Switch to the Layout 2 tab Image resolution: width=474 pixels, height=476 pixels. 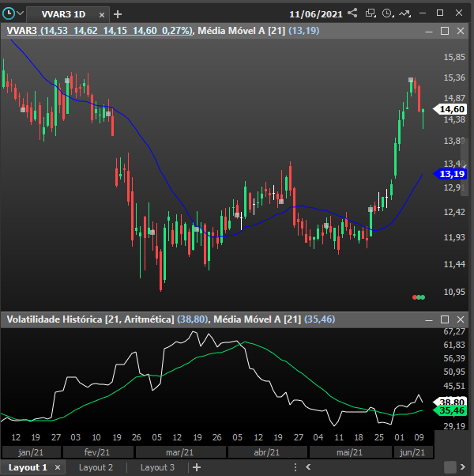coord(96,467)
